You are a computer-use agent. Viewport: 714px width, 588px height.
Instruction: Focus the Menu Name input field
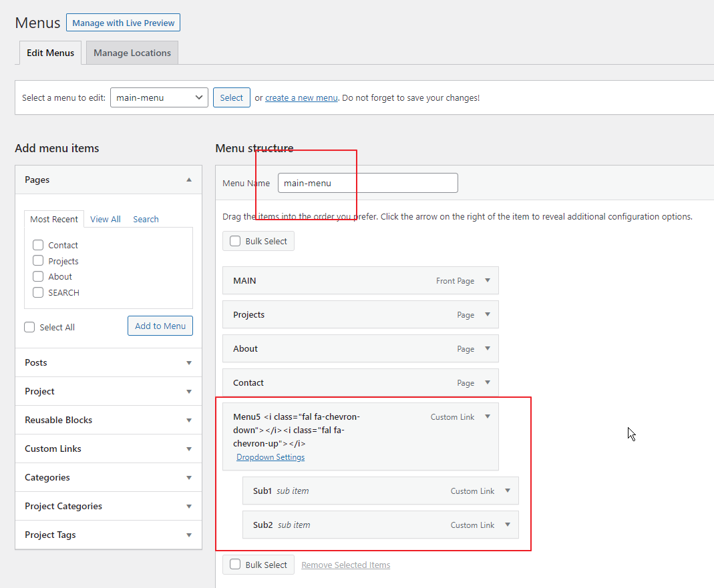(368, 183)
